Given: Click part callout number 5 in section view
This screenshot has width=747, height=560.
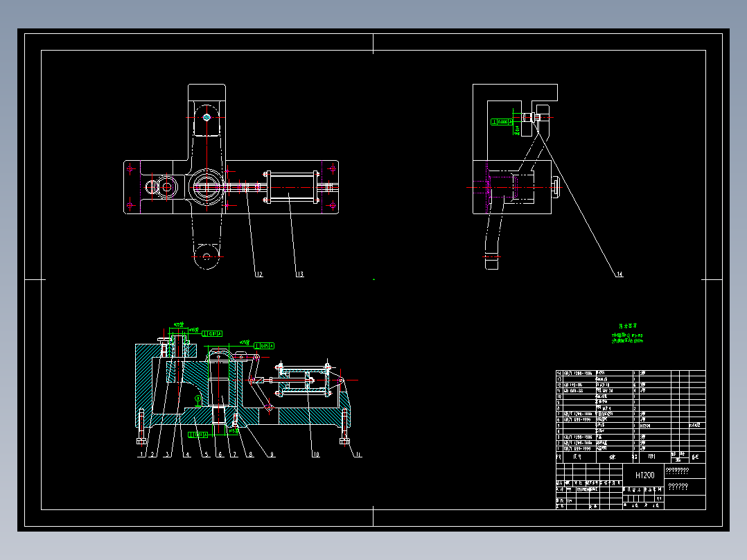Looking at the screenshot, I should click(206, 455).
